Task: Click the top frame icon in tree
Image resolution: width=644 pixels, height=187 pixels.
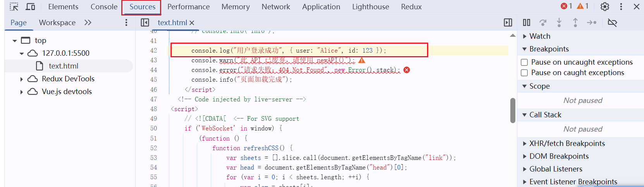Action: point(26,40)
